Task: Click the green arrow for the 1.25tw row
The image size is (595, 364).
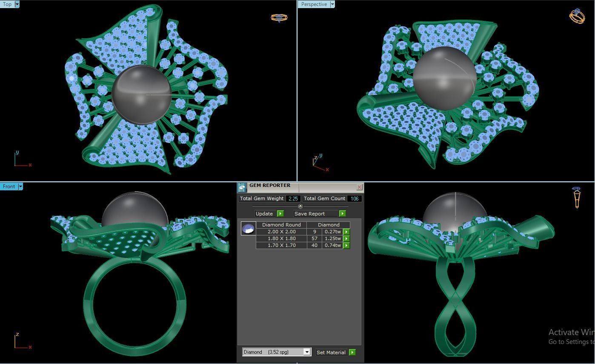Action: [346, 239]
